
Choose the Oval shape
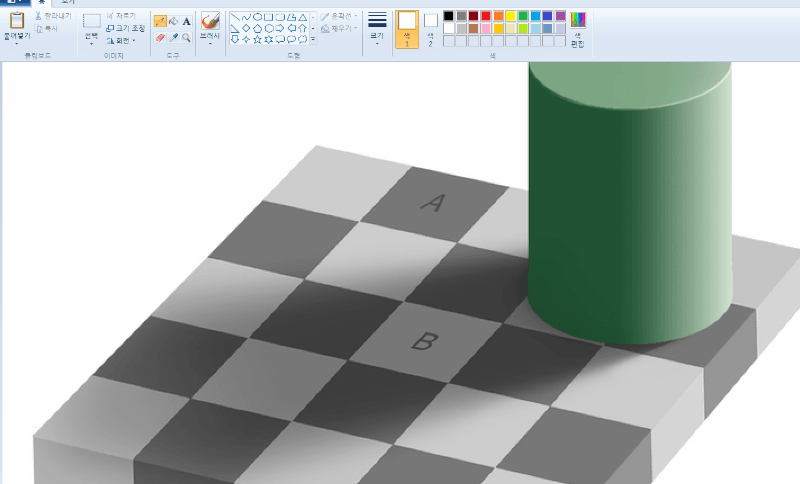[x=258, y=17]
